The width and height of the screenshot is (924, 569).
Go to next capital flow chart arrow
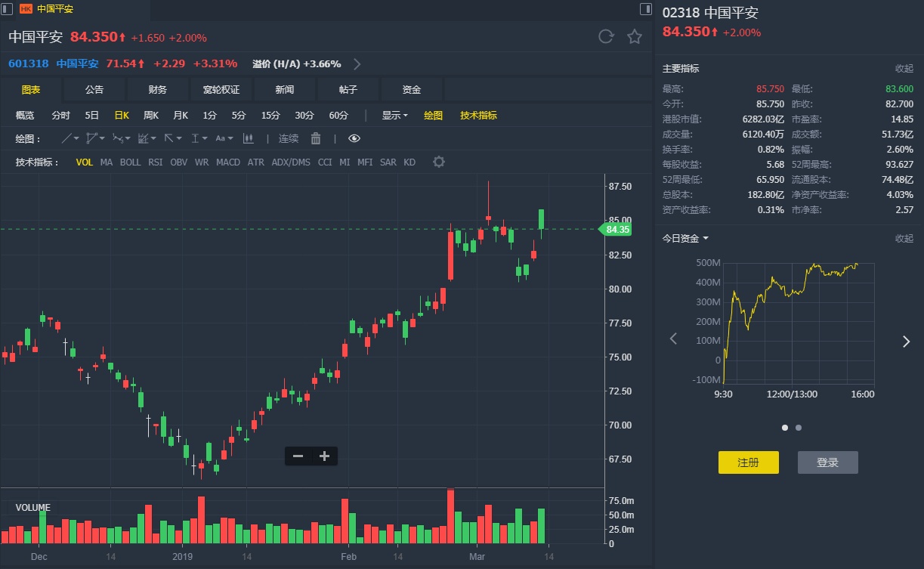coord(906,341)
